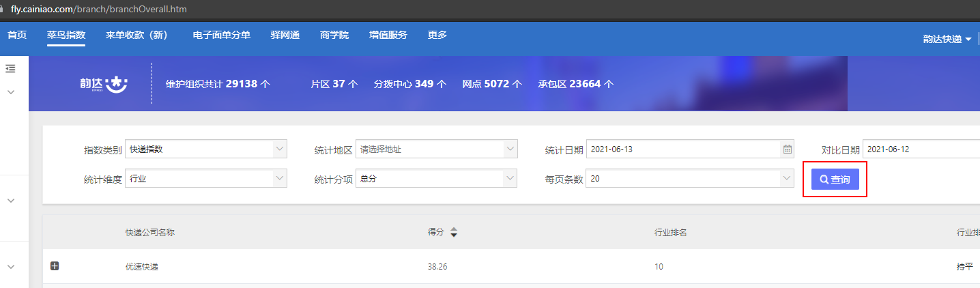
Task: Click the 快递公司名称 column header
Action: 150,233
